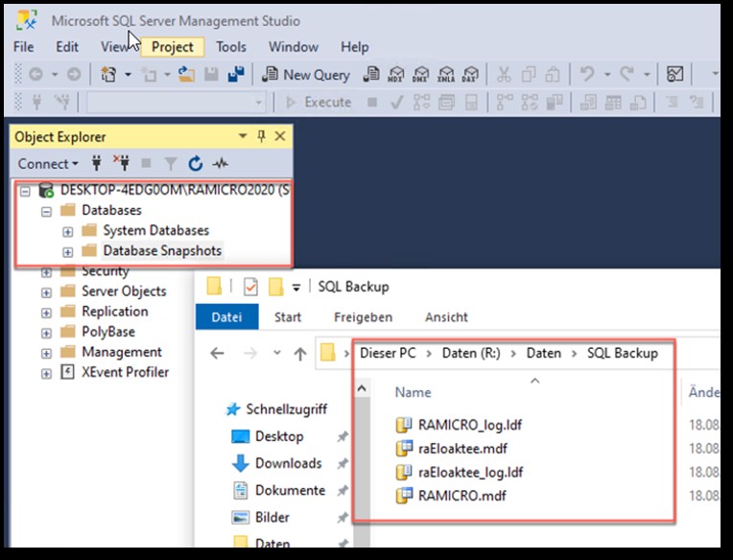This screenshot has height=560, width=733.
Task: Open the Connect dropdown in Object Explorer
Action: [48, 164]
